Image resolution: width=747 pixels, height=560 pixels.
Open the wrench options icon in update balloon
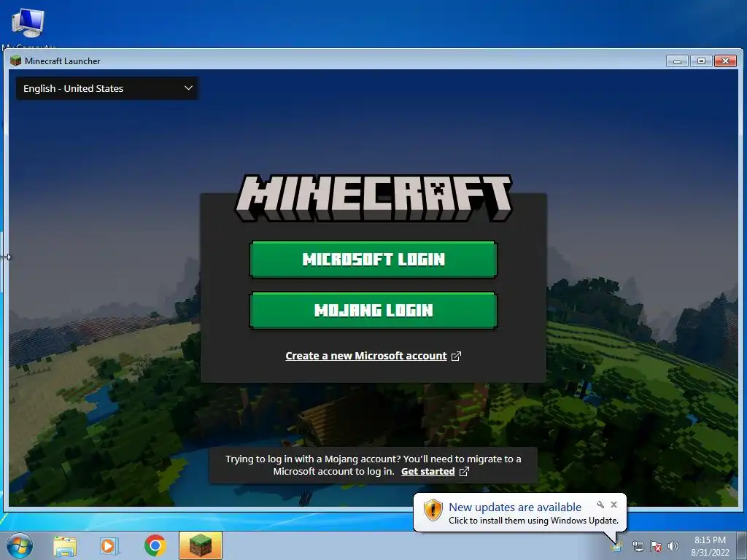click(600, 505)
